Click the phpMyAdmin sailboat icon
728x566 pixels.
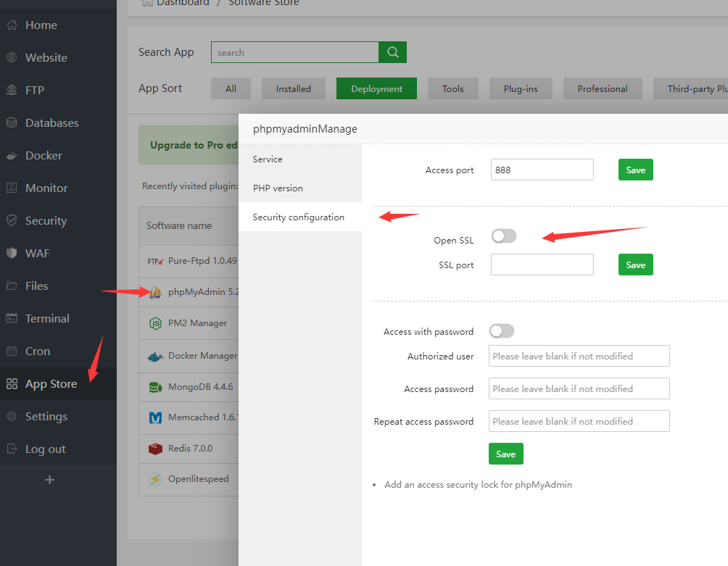(x=155, y=292)
